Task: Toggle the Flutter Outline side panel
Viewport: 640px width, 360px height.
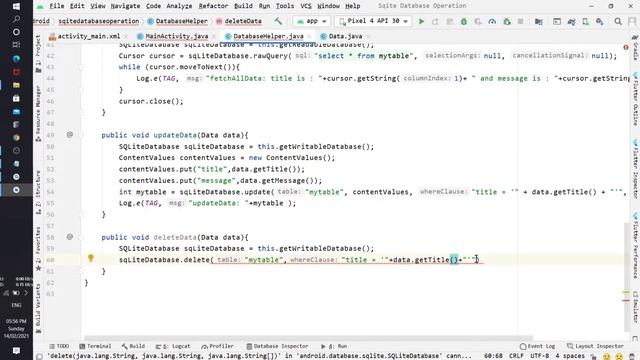Action: pos(636,99)
